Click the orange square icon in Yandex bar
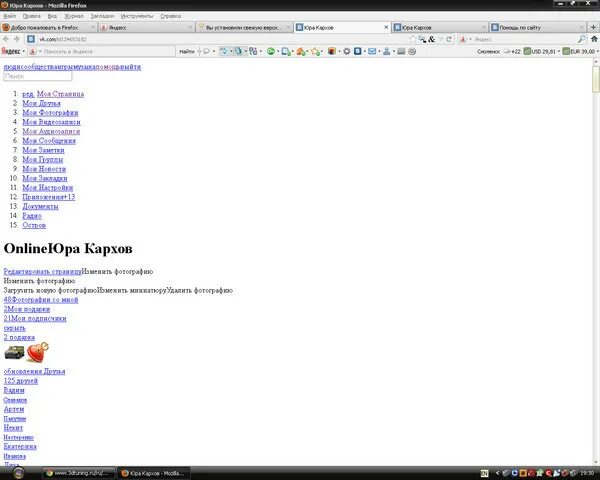 (x=331, y=51)
